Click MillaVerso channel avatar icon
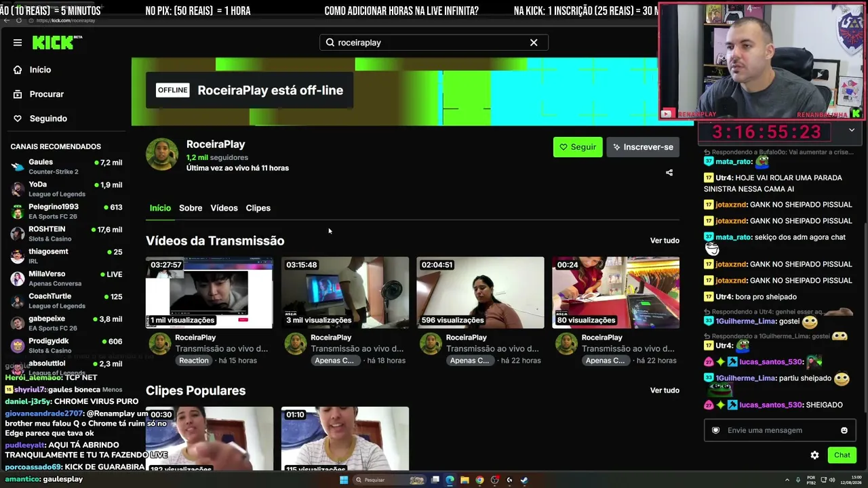Screen dimensions: 868x488 pos(18,279)
